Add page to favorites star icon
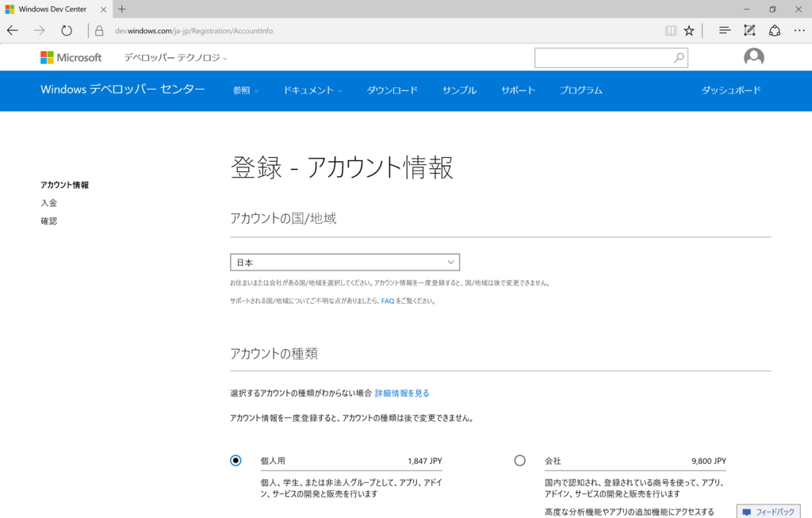Screen dimensions: 812x518 click(689, 31)
